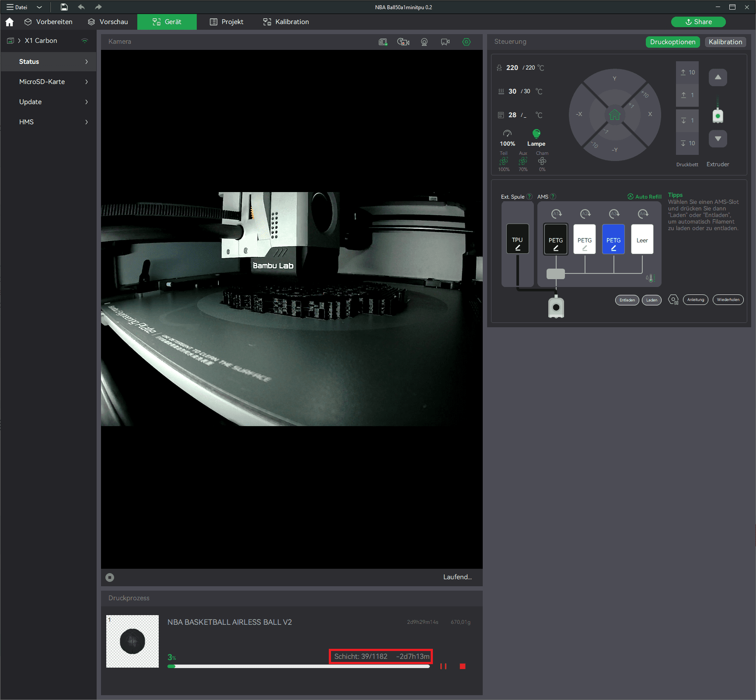Click Wiederholen button
Viewport: 756px width, 700px height.
[x=728, y=300]
